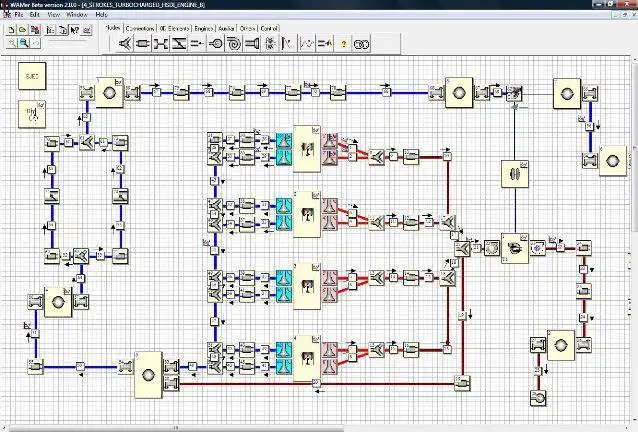Image resolution: width=638 pixels, height=432 pixels.
Task: Open the Window menu
Action: (77, 15)
